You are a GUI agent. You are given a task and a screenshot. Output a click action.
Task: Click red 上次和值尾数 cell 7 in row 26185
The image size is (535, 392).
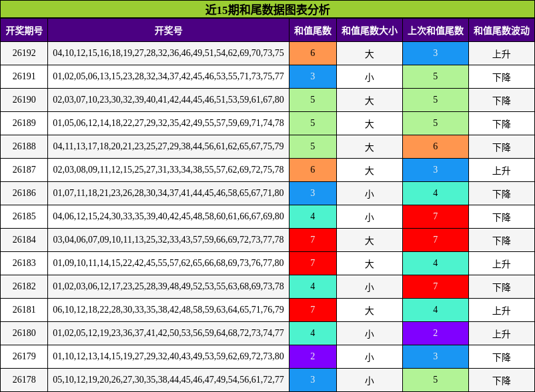pyautogui.click(x=436, y=217)
